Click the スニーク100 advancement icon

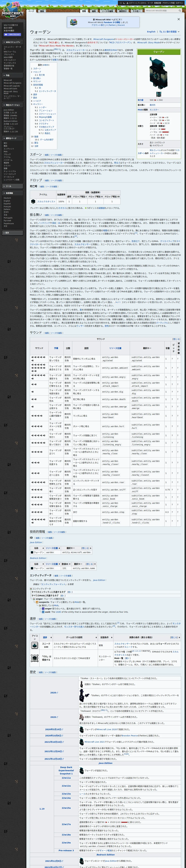click(34, 645)
